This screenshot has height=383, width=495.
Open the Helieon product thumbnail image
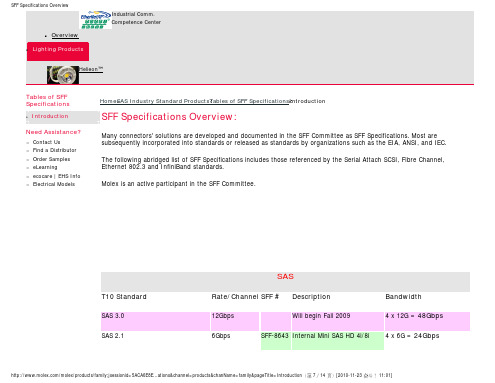(63, 75)
